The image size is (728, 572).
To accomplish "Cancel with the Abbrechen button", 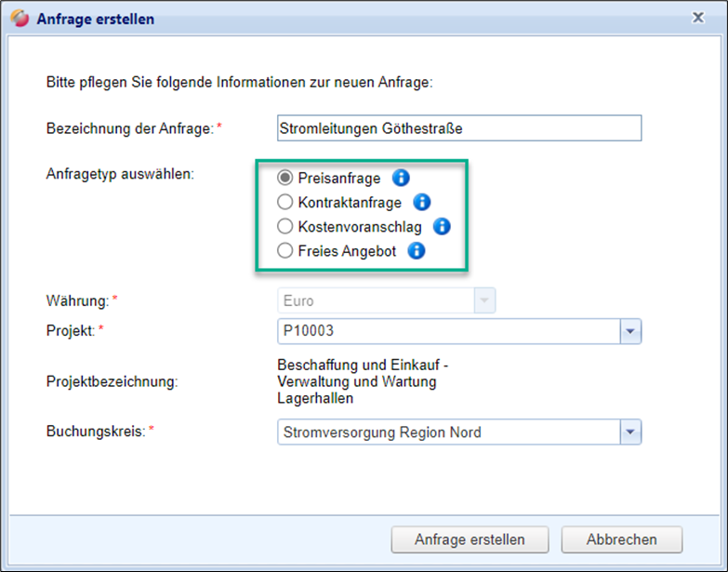I will (x=621, y=539).
